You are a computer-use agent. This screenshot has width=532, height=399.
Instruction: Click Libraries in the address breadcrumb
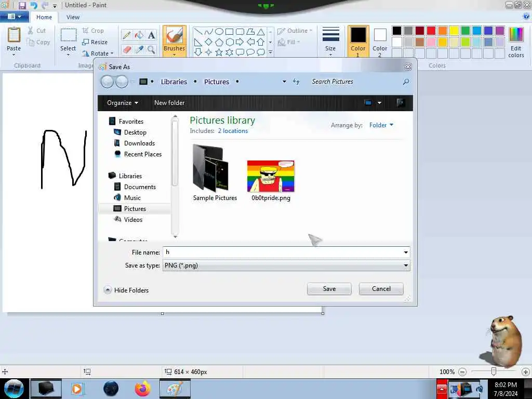coord(174,82)
